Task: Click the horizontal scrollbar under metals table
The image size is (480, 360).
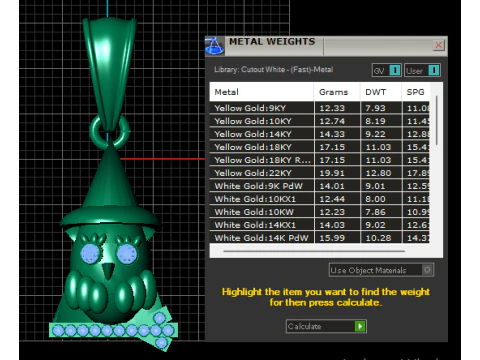Action: 314,251
